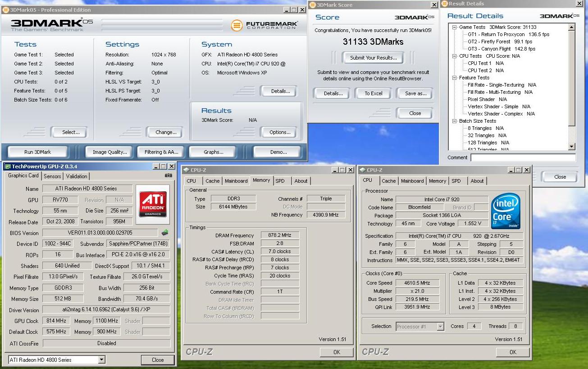Open Mainboard tab in CPU-Z Memory-timings window
This screenshot has width=588, height=369.
coord(236,181)
